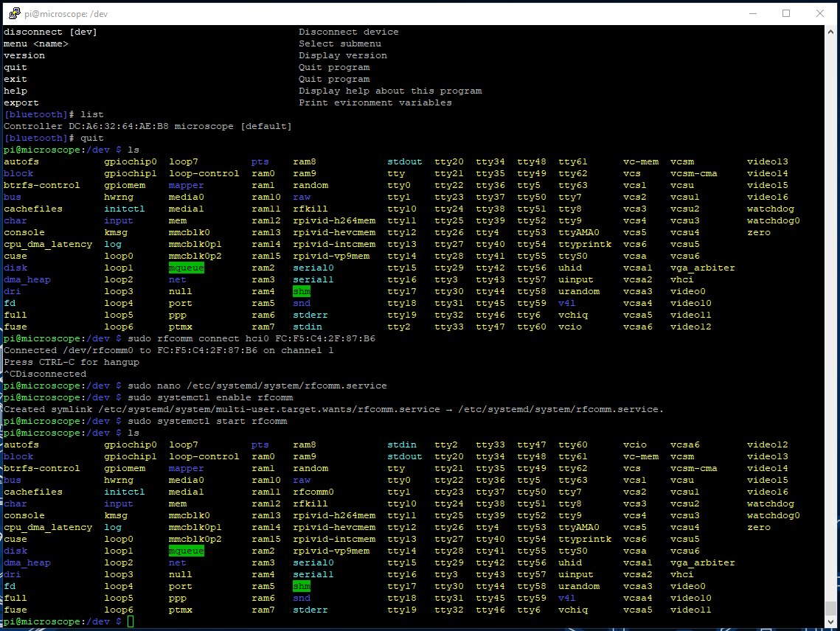840x631 pixels.
Task: Maximize the pi@microscope terminal window
Action: tap(786, 13)
